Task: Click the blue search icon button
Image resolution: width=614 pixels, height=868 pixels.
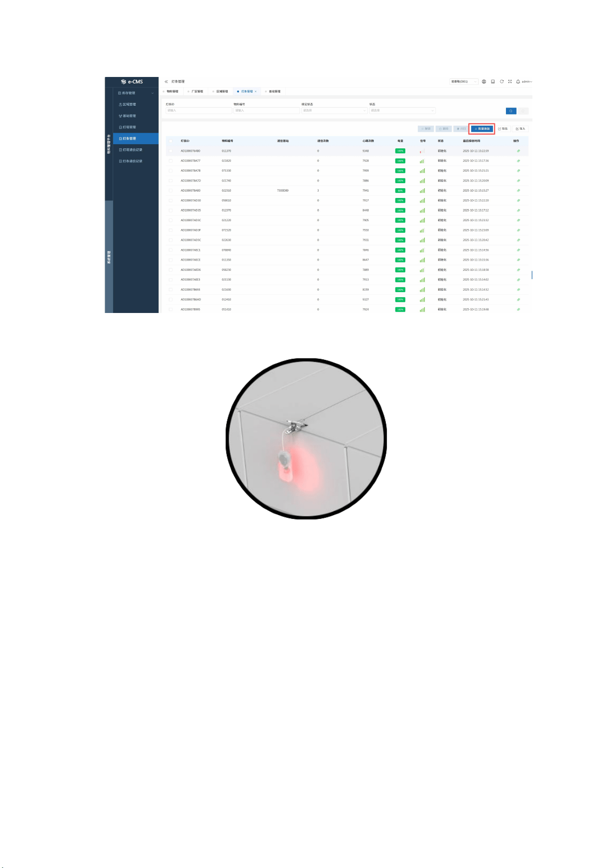Action: click(511, 111)
